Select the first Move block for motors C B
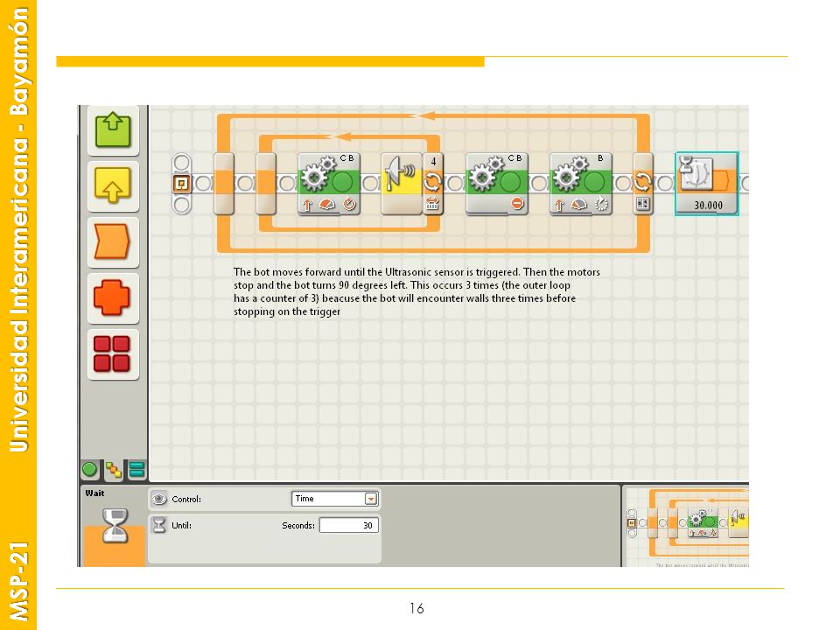Viewport: 840px width, 630px height. 329,184
